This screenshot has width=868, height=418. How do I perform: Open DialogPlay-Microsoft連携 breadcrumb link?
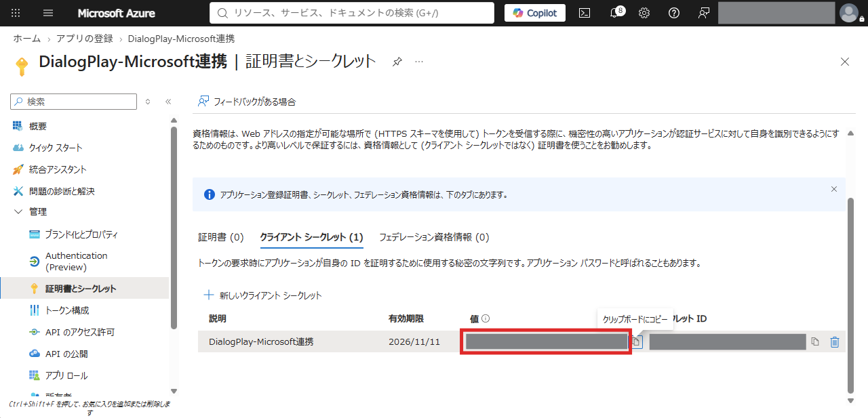[181, 39]
